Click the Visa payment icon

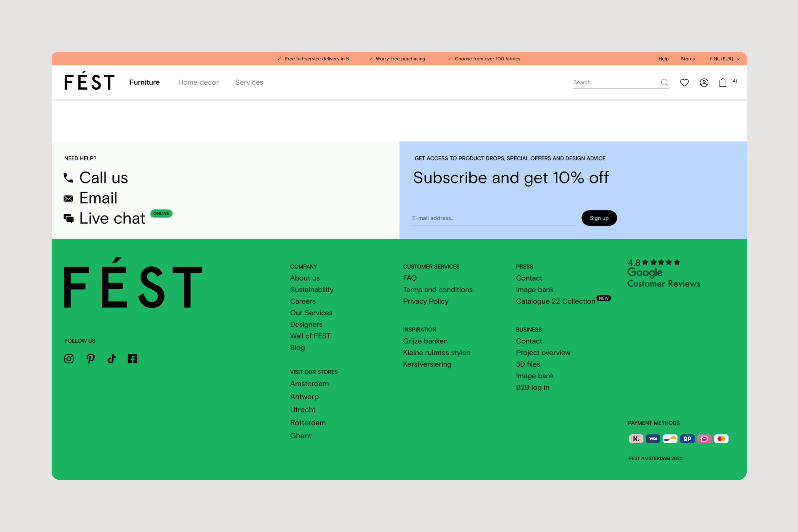click(x=653, y=439)
